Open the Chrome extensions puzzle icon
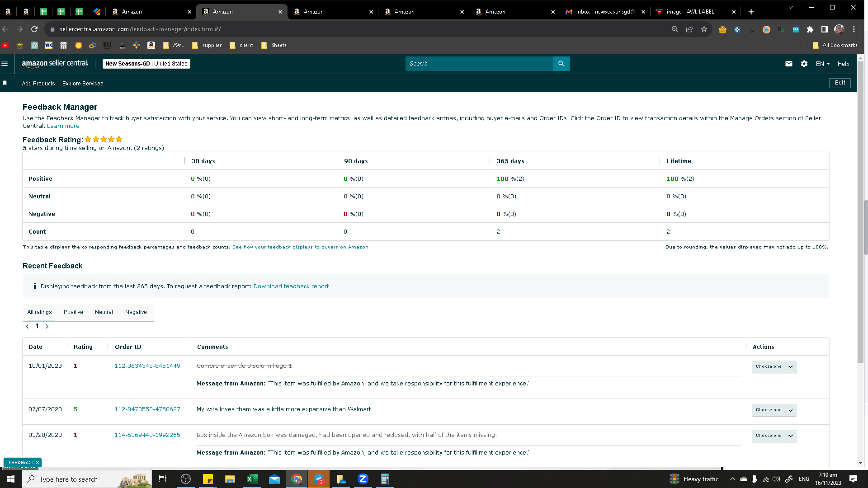868x488 pixels. (x=810, y=29)
